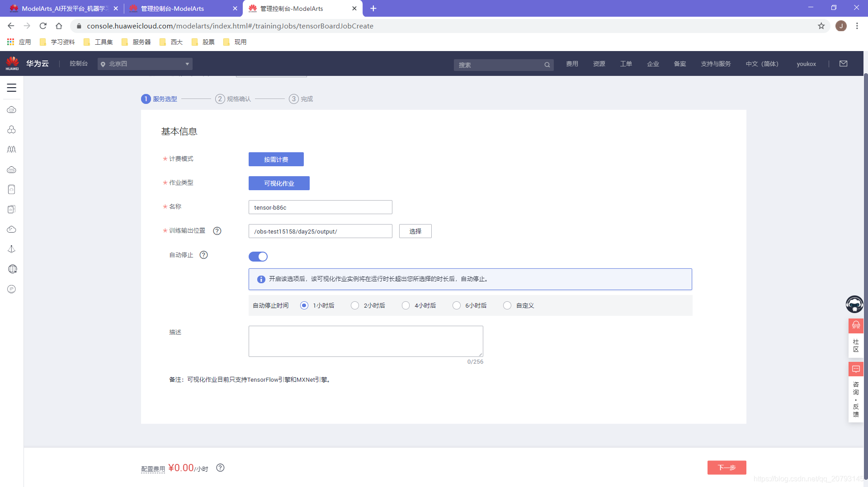
Task: Open the 工具集 bookmark folder
Action: (x=99, y=42)
